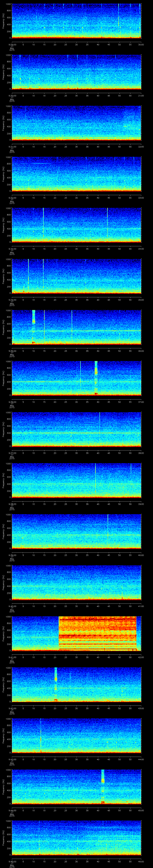153x868 pixels.
Task: Click the '30:00' end time label
Action: [x=141, y=44]
